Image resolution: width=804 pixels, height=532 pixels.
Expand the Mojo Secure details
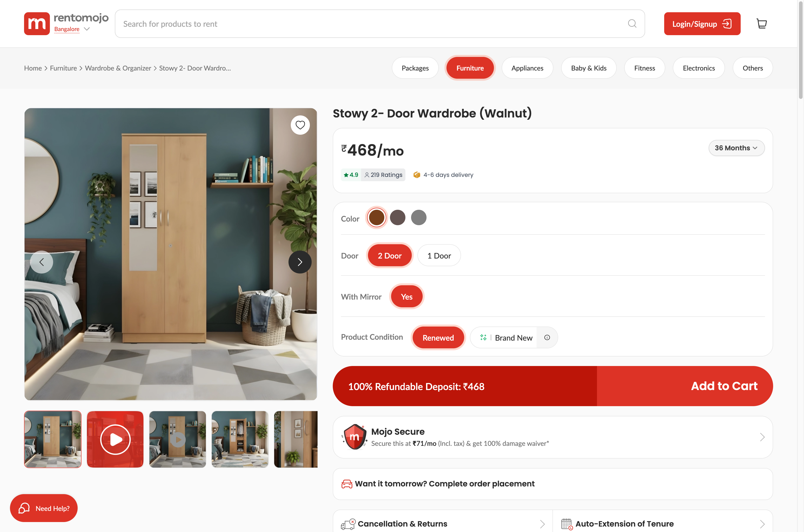point(762,437)
